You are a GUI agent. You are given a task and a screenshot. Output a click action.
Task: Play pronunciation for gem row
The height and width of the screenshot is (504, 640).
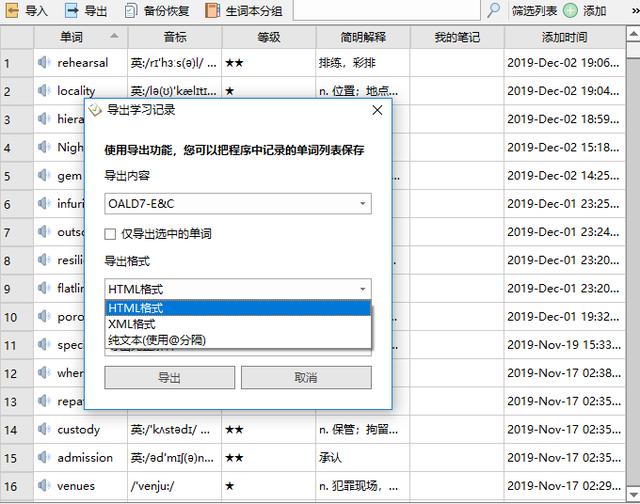click(43, 175)
